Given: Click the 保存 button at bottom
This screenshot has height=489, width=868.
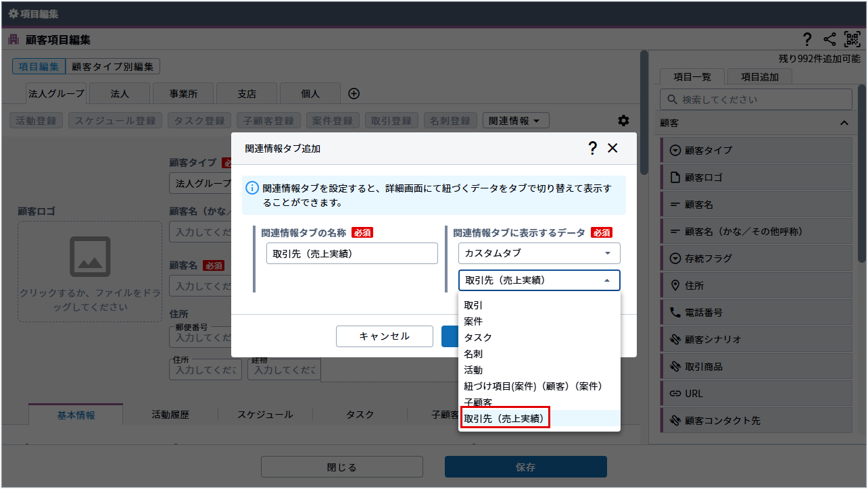Looking at the screenshot, I should point(525,467).
